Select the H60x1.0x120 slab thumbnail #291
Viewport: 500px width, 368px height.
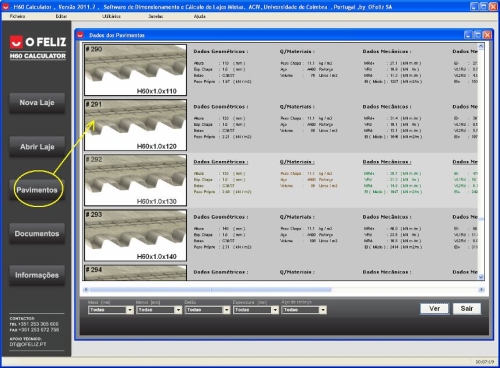click(x=135, y=125)
